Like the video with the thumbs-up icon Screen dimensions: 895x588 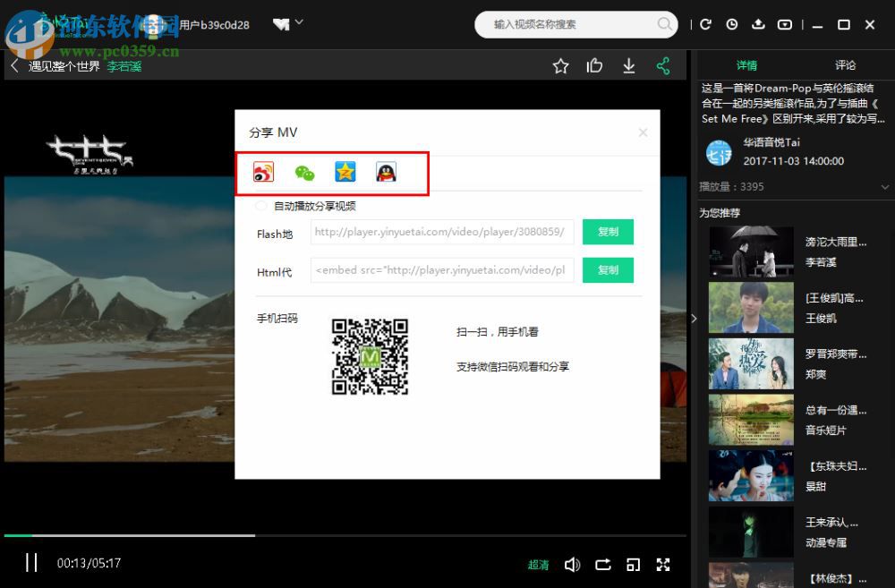click(x=594, y=65)
